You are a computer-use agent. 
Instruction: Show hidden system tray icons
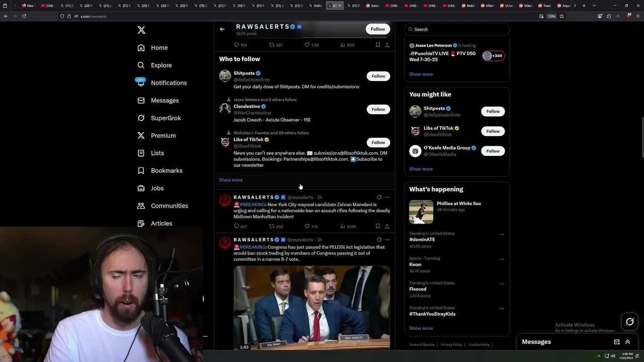599,356
